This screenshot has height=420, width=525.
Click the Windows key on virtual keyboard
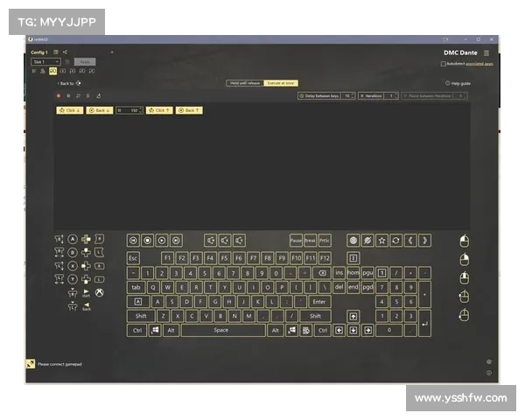click(x=155, y=330)
